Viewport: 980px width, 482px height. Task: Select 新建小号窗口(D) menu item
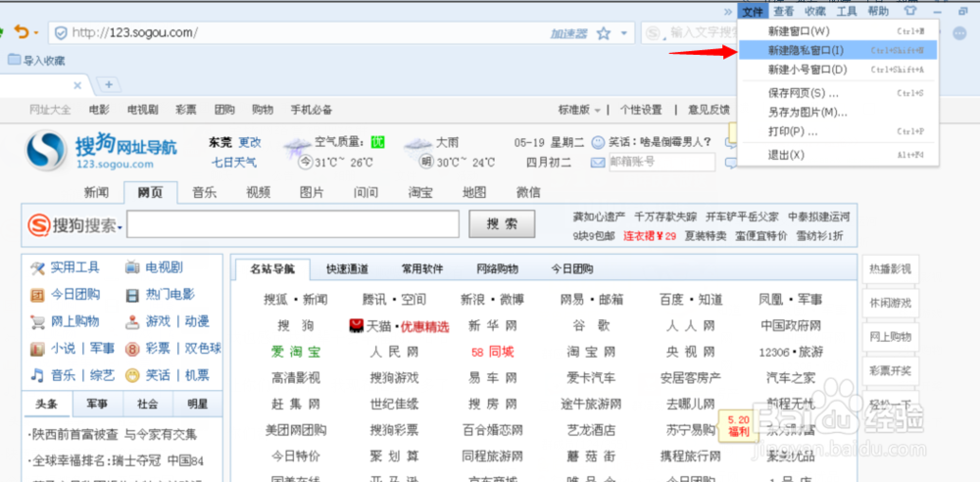click(x=838, y=70)
